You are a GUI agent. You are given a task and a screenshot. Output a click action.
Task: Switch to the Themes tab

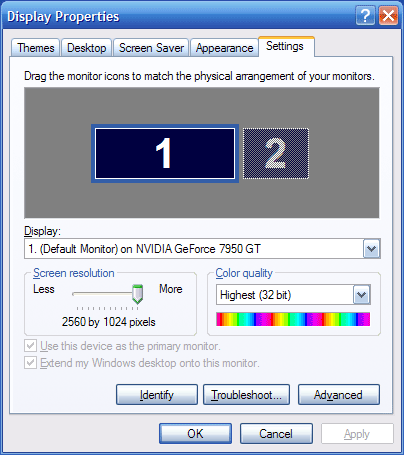click(x=36, y=48)
